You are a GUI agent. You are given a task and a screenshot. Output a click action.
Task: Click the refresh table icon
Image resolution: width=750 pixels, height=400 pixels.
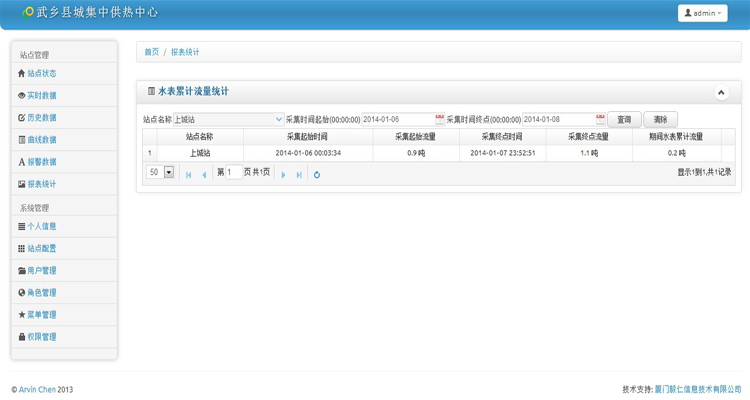click(317, 175)
